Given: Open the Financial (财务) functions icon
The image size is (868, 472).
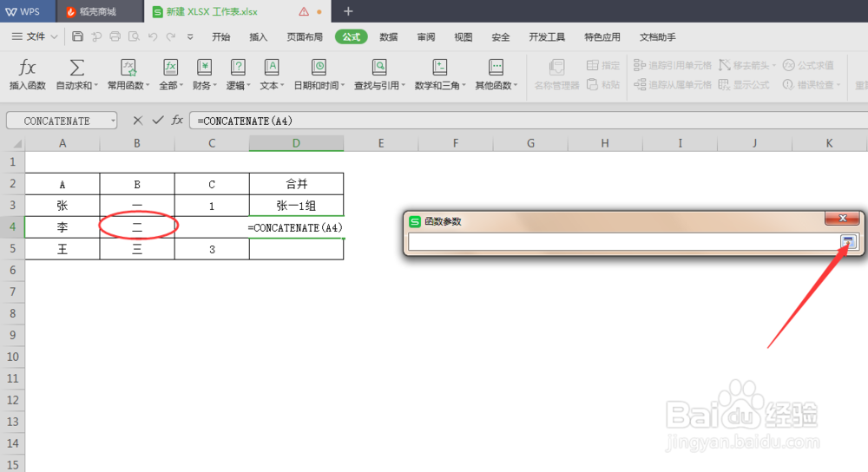Looking at the screenshot, I should [204, 68].
